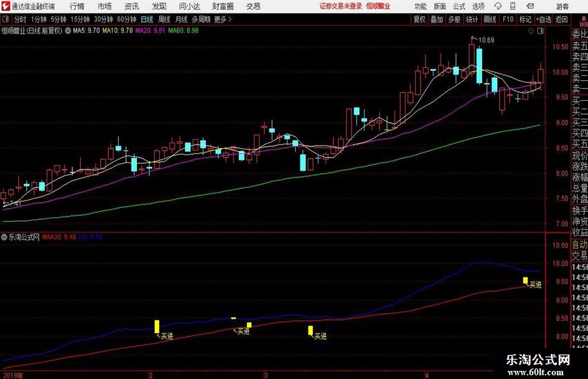Switch to 30分钟 period
Image resolution: width=588 pixels, height=379 pixels.
(103, 19)
